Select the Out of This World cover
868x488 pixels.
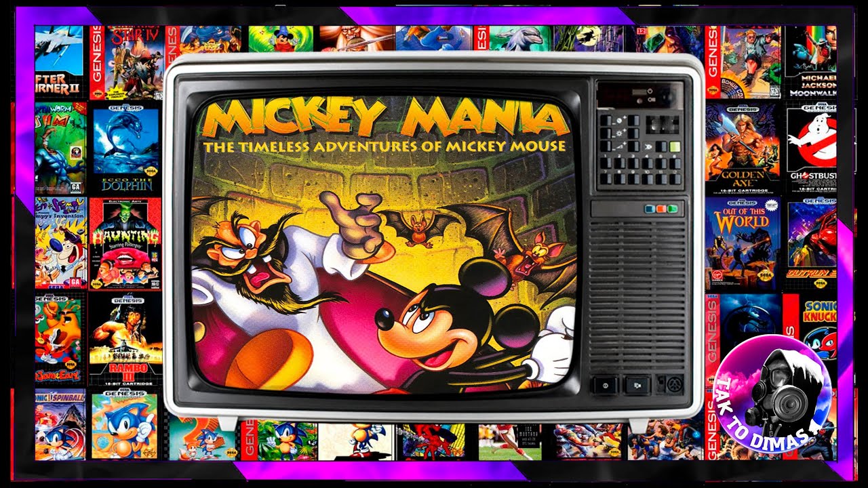coord(743,243)
